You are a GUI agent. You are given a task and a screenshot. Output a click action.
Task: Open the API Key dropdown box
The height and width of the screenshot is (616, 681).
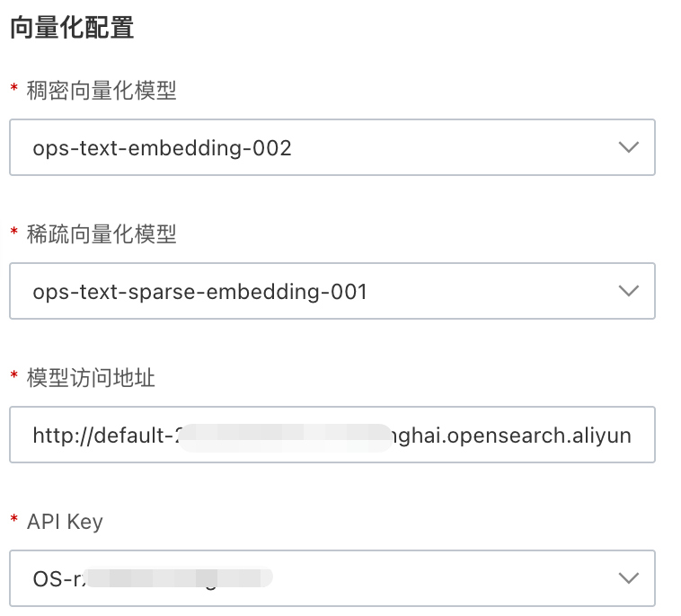tap(332, 577)
